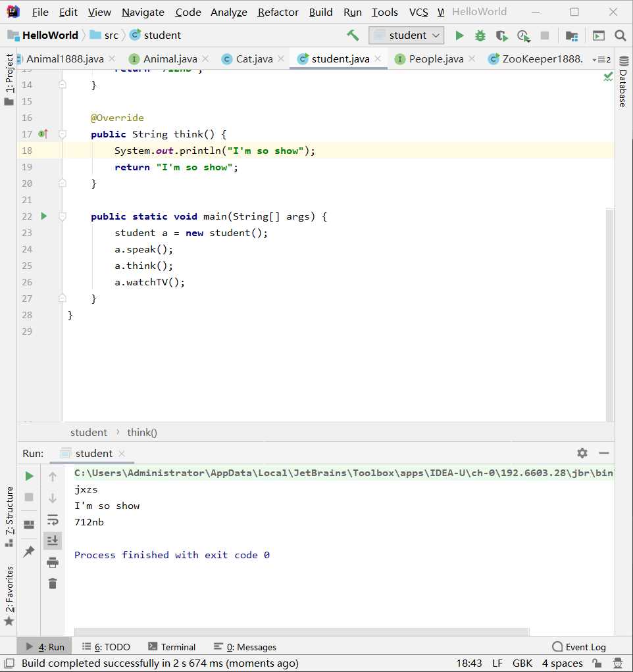Screen dimensions: 633x672
Task: Open Run panel settings gear
Action: (x=582, y=453)
